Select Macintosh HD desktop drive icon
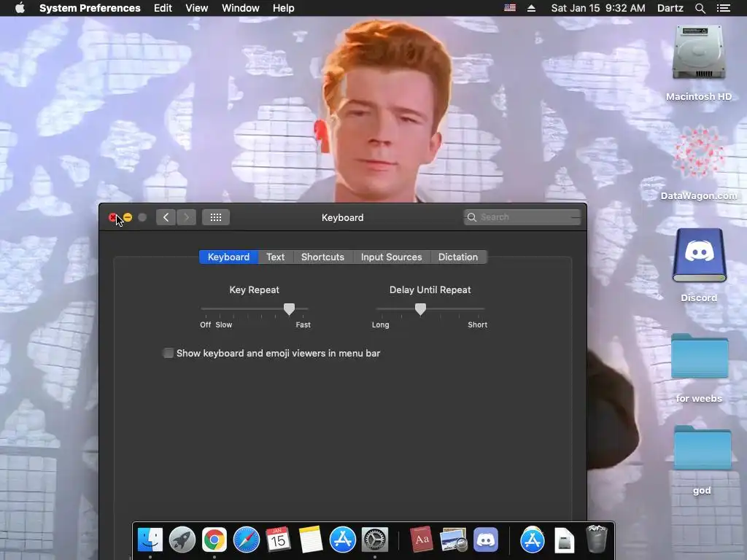Viewport: 747px width, 560px height. (x=699, y=52)
